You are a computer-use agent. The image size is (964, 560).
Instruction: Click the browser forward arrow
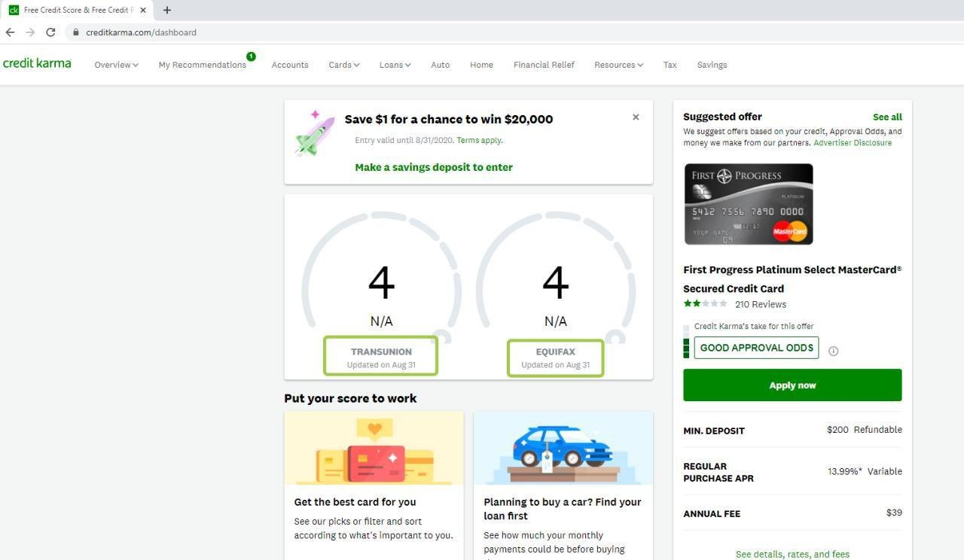(x=30, y=32)
